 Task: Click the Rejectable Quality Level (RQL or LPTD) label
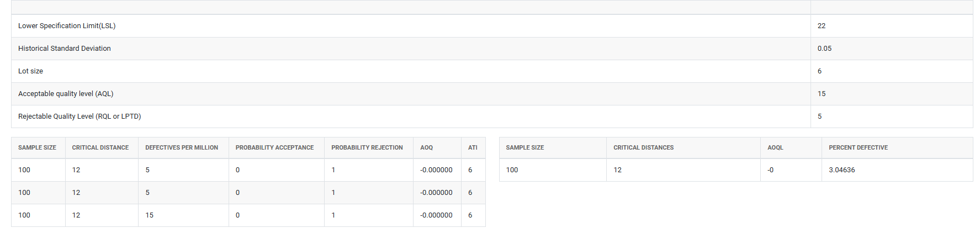pos(80,116)
